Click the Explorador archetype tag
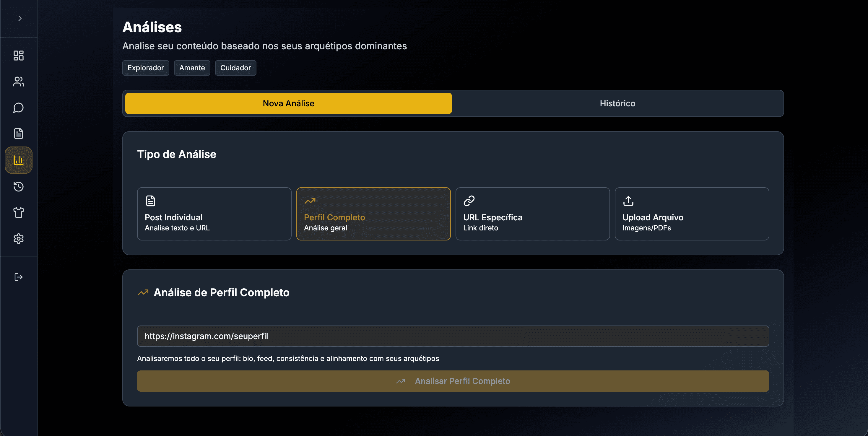The width and height of the screenshot is (868, 436). tap(146, 68)
